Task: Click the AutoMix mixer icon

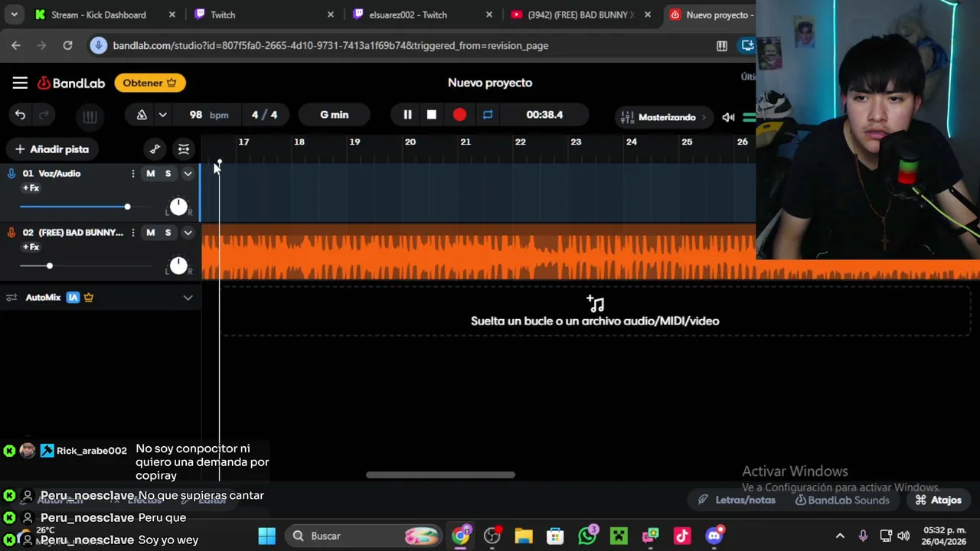Action: 11,298
